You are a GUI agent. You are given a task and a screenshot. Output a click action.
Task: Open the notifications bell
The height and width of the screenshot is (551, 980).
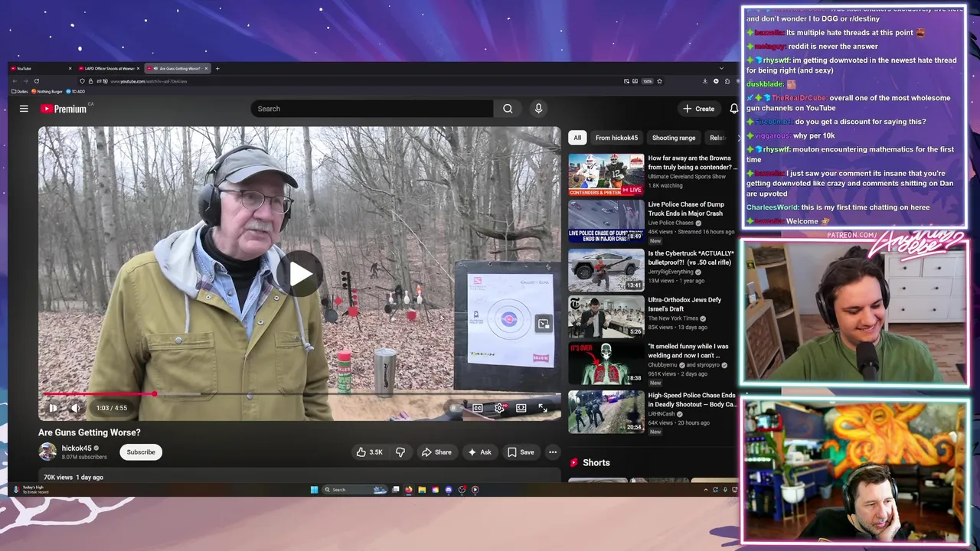(733, 109)
